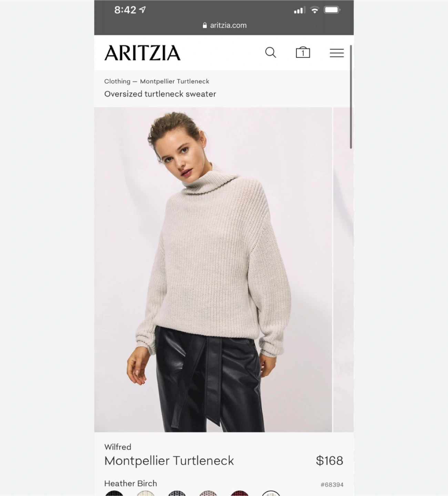This screenshot has width=448, height=496.
Task: Tap the cellular signal bars icon
Action: coord(299,10)
